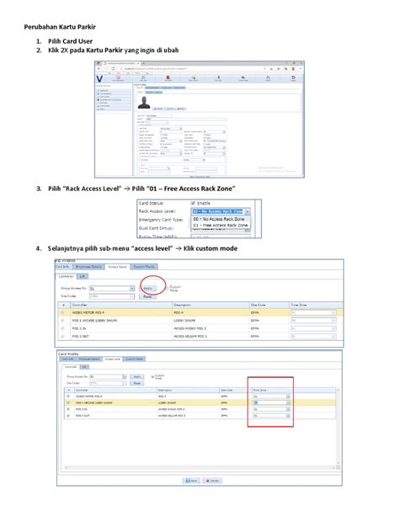Enable the unchecked Custom Mode checkbox

[x=168, y=287]
